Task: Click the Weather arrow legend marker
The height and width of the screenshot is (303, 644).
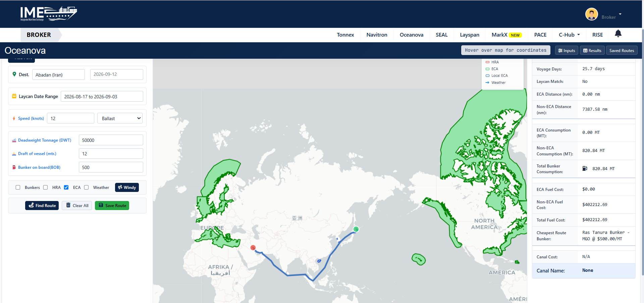Action: coord(487,83)
